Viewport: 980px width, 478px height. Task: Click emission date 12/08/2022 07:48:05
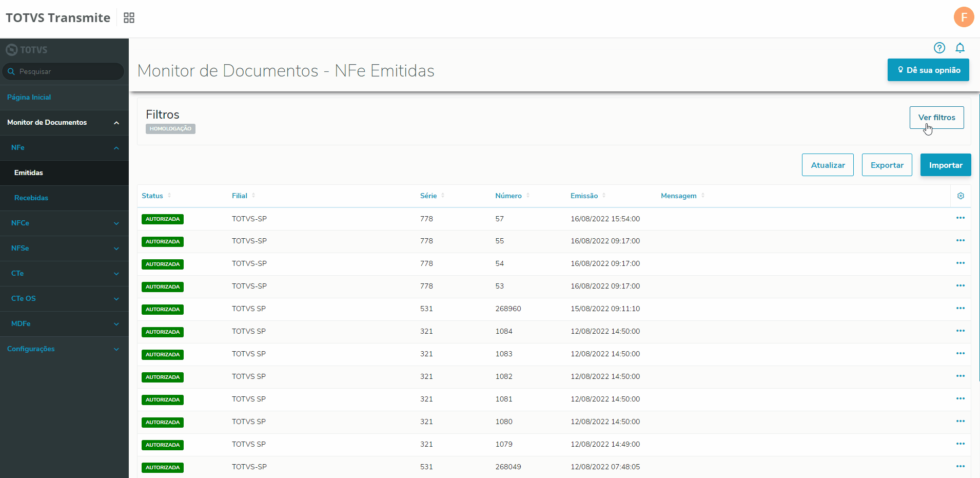pyautogui.click(x=605, y=467)
